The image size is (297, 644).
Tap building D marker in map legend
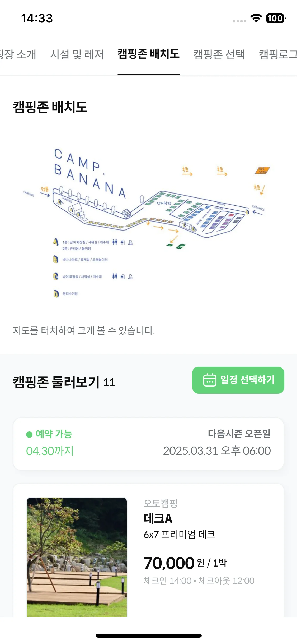tap(56, 293)
